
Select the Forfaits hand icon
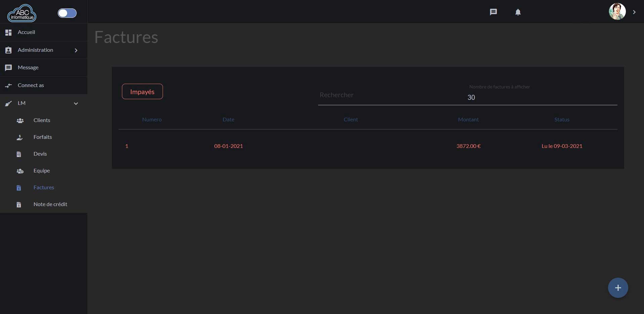(19, 138)
